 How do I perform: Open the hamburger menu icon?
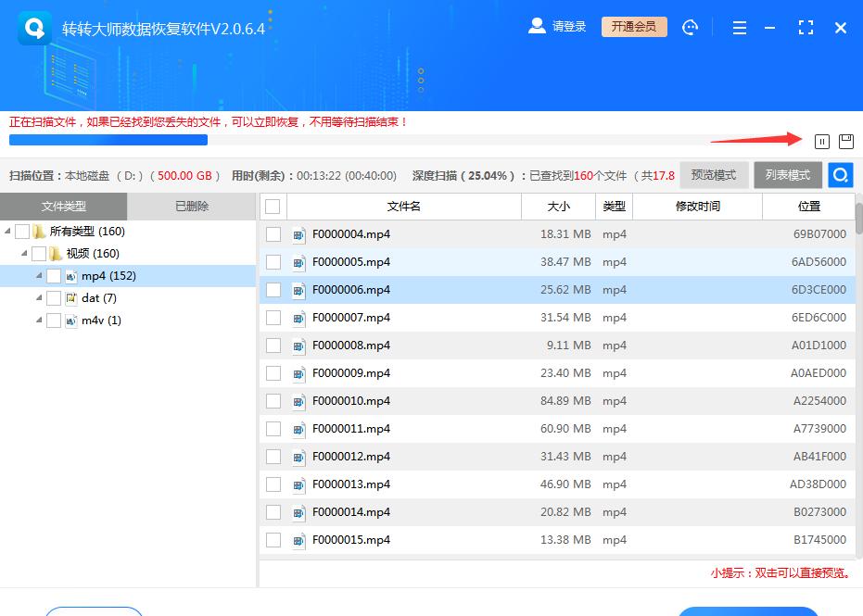click(x=740, y=28)
